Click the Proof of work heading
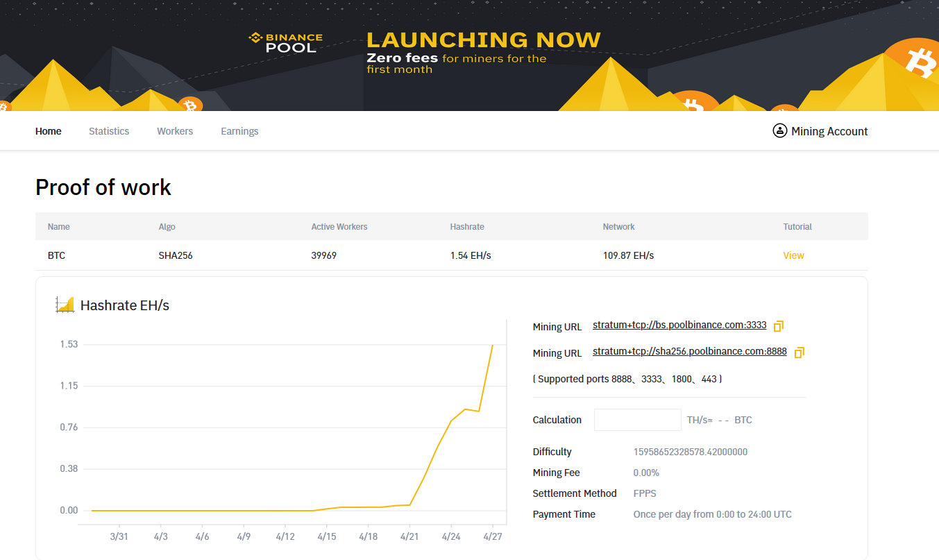939x560 pixels. 103,187
